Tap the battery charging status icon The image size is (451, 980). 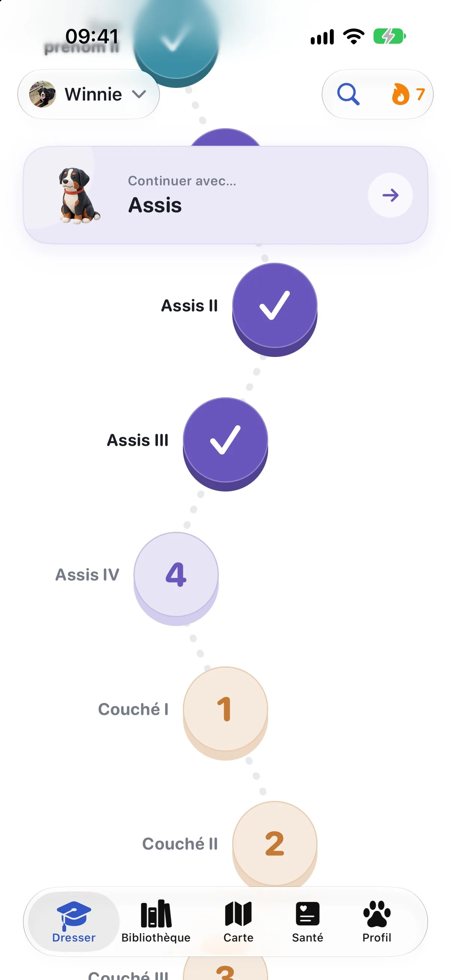coord(389,37)
